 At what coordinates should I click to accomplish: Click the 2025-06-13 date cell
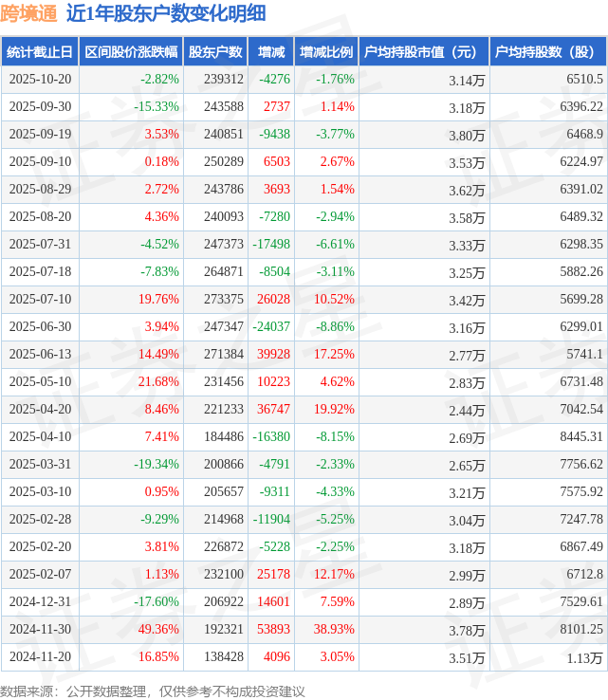click(39, 354)
